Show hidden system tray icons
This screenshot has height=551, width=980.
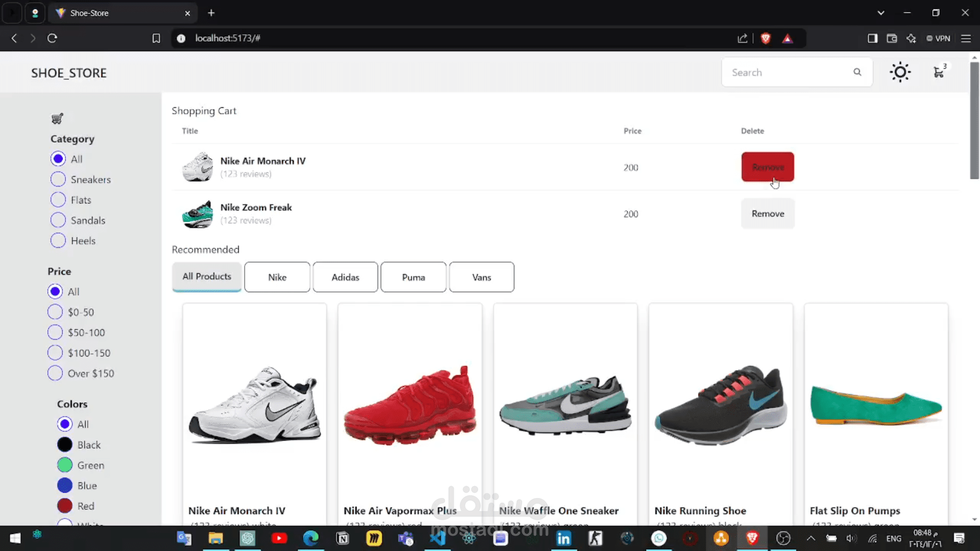point(811,538)
